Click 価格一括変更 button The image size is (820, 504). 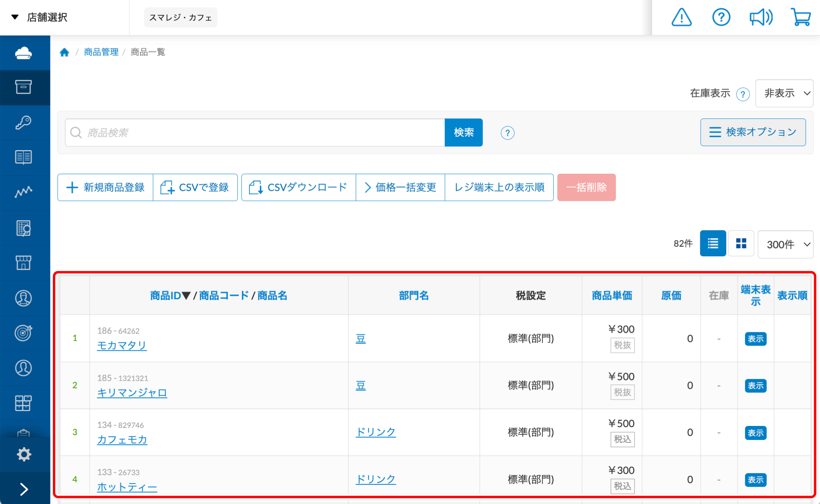[x=400, y=187]
